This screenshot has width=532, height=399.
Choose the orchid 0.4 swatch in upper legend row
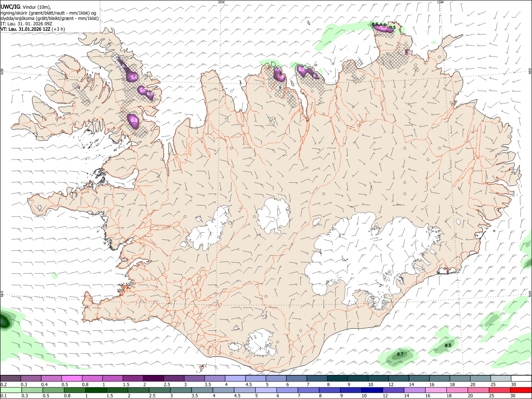click(x=51, y=378)
